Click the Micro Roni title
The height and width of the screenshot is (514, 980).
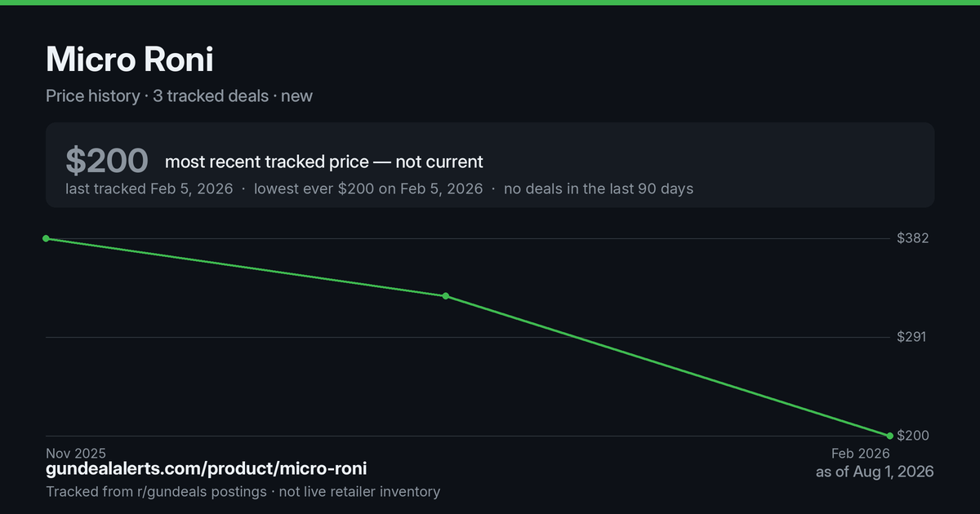point(130,60)
